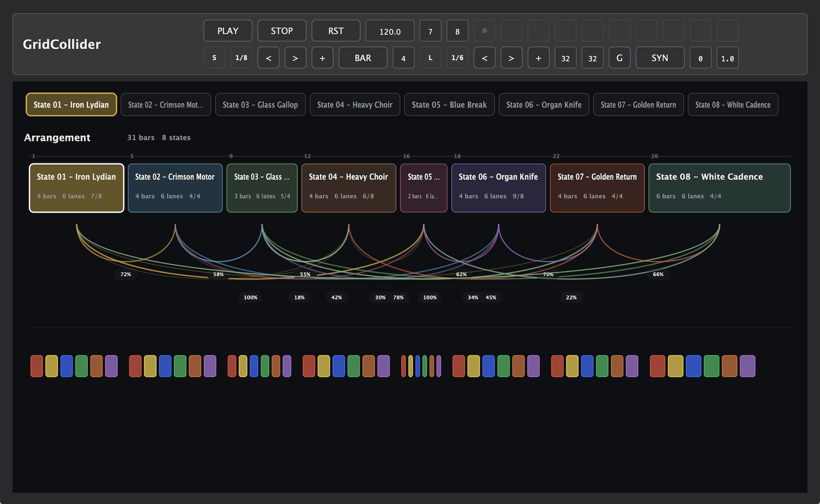Image resolution: width=820 pixels, height=504 pixels.
Task: Switch to State 05 - Blue Break tab
Action: click(449, 104)
